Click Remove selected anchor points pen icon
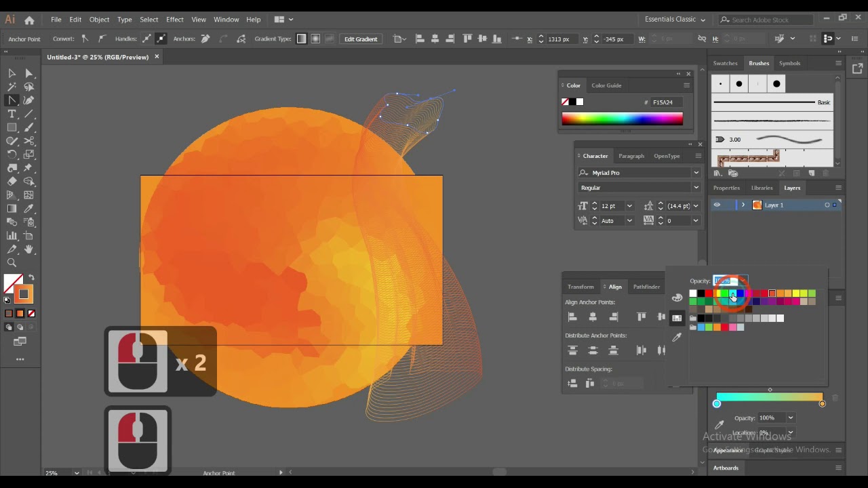This screenshot has height=488, width=868. 205,39
